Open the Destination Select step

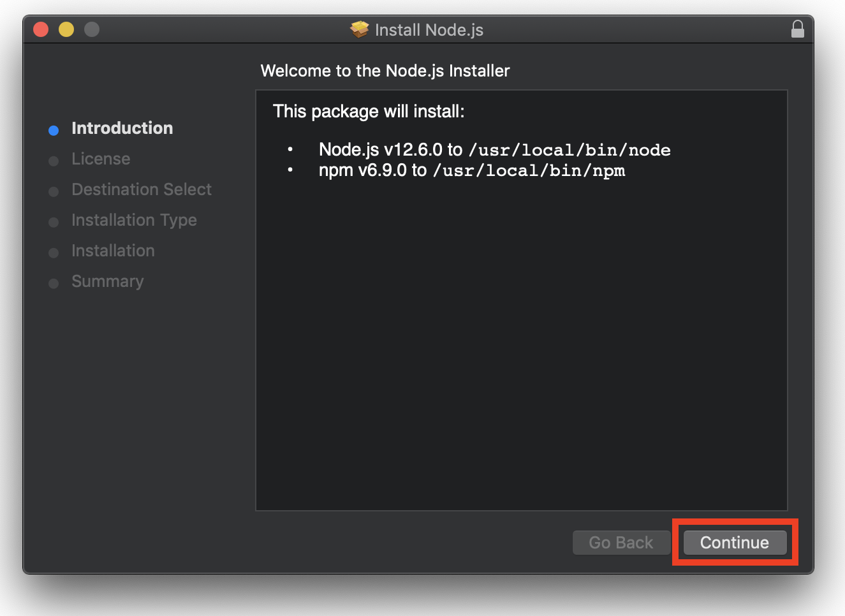142,189
